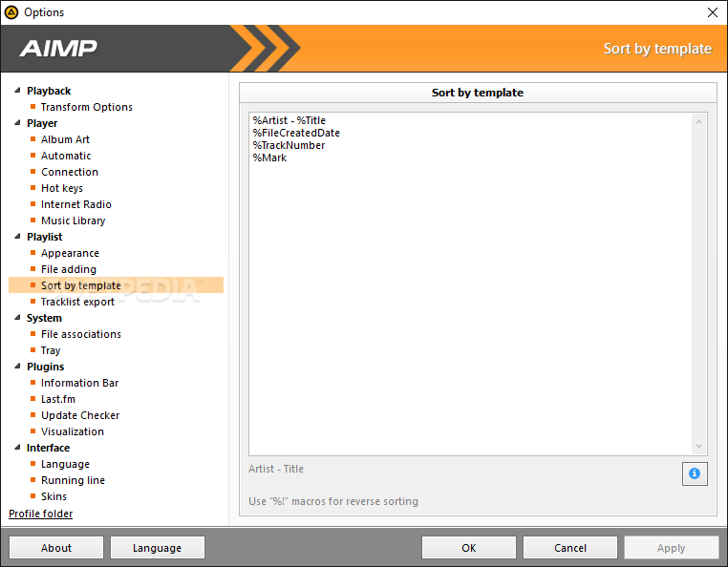Click the About button
Screen dimensions: 728x567
coord(56,548)
